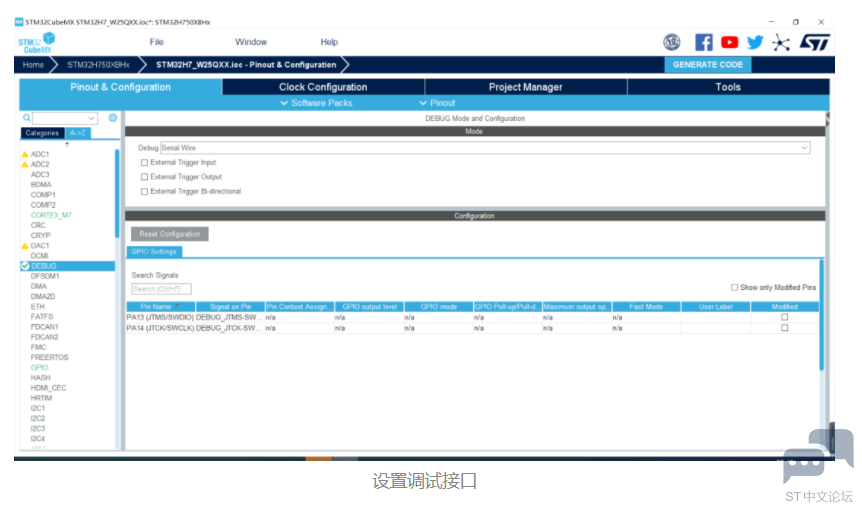Go to Home breadcrumb
Viewport: 862px width, 512px height.
click(x=33, y=65)
